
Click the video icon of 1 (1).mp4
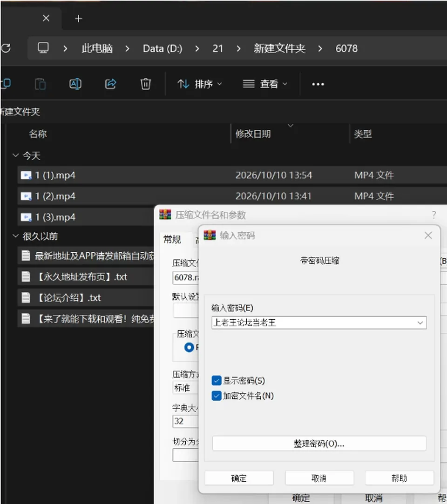(x=26, y=175)
